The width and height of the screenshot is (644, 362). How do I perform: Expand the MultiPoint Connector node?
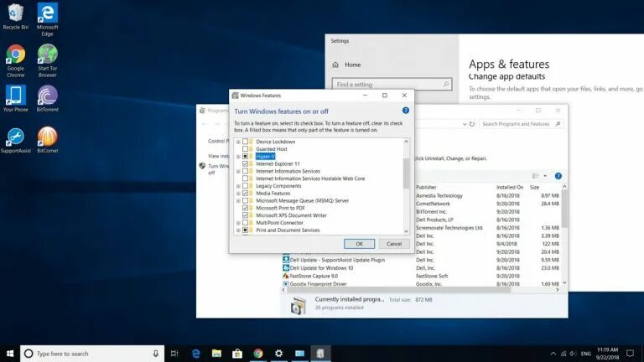pyautogui.click(x=238, y=223)
